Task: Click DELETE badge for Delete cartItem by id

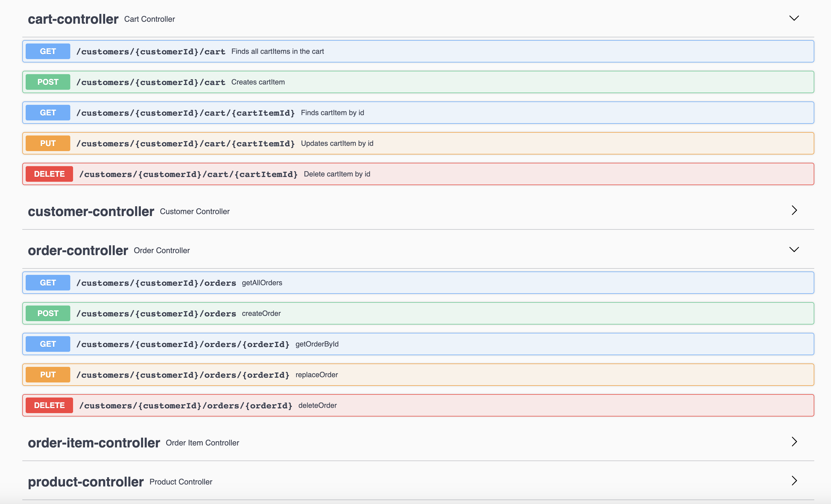Action: 49,174
